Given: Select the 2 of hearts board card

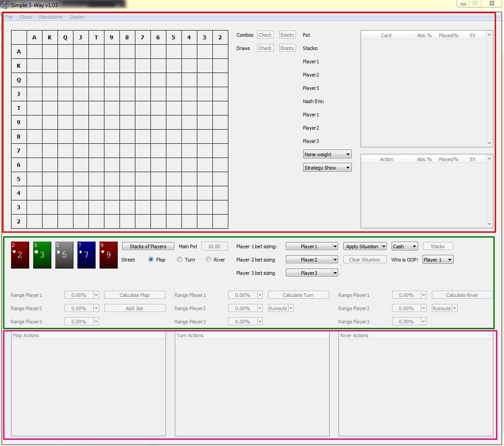Looking at the screenshot, I should point(19,255).
